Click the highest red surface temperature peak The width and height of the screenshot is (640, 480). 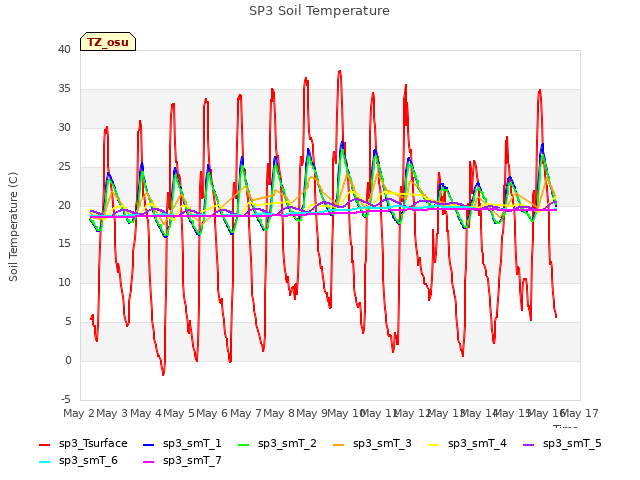(x=340, y=72)
